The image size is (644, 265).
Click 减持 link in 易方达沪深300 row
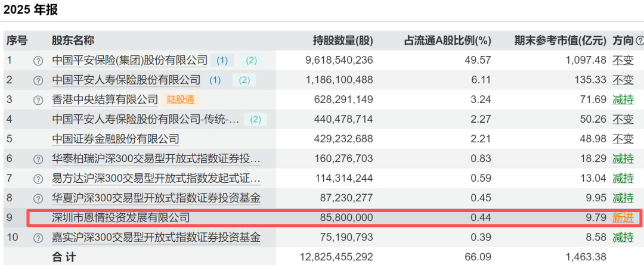pyautogui.click(x=623, y=178)
